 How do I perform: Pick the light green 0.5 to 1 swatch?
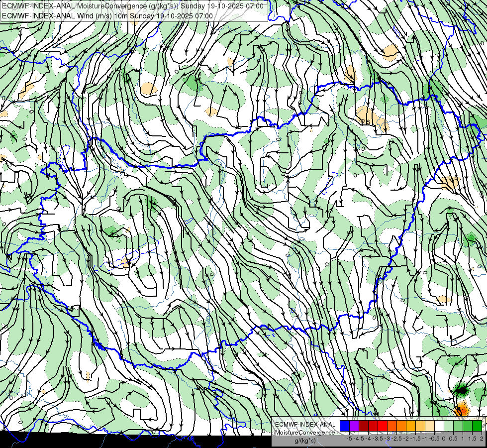458,426
